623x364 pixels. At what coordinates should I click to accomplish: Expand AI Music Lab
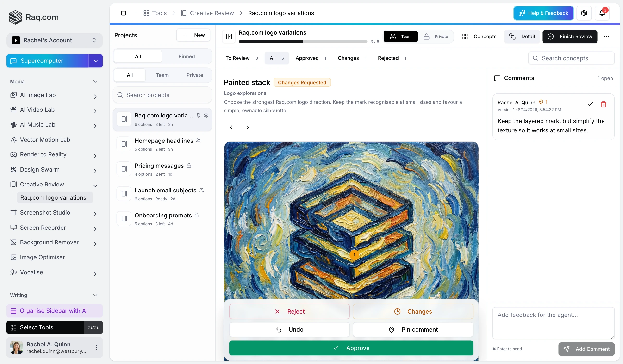(95, 126)
